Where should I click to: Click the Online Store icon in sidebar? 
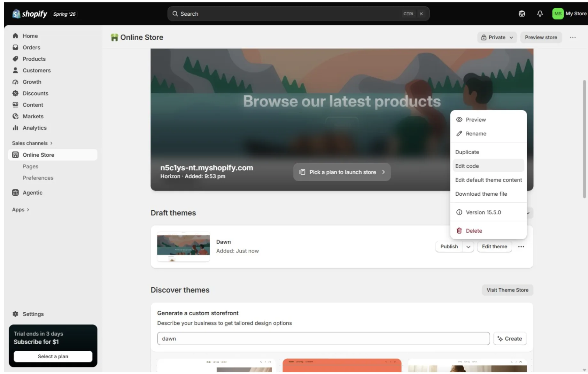tap(15, 155)
